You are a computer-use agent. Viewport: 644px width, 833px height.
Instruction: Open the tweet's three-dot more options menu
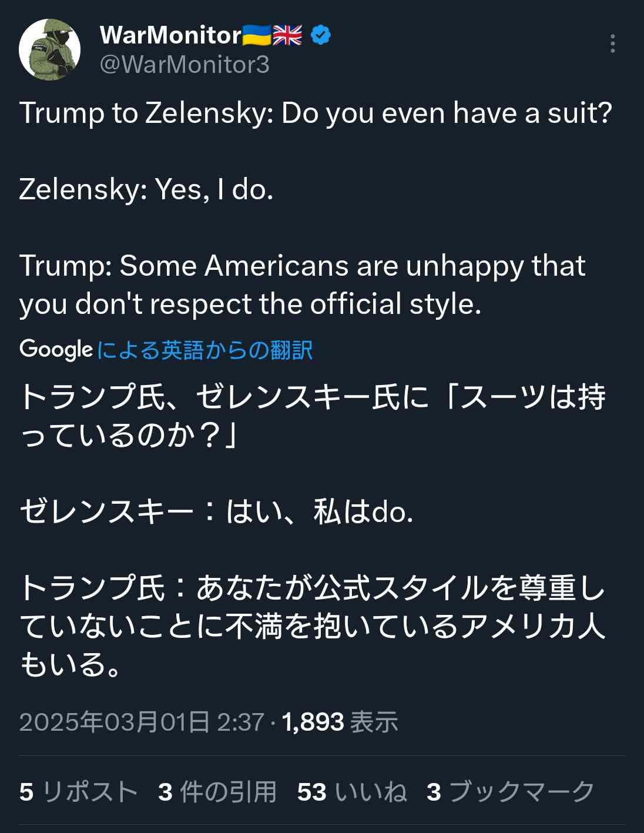[x=612, y=44]
